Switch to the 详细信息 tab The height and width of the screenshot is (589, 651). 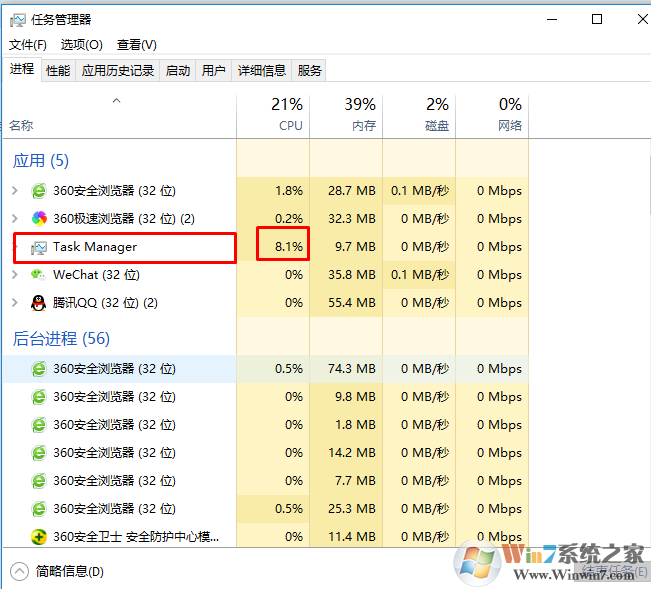262,71
